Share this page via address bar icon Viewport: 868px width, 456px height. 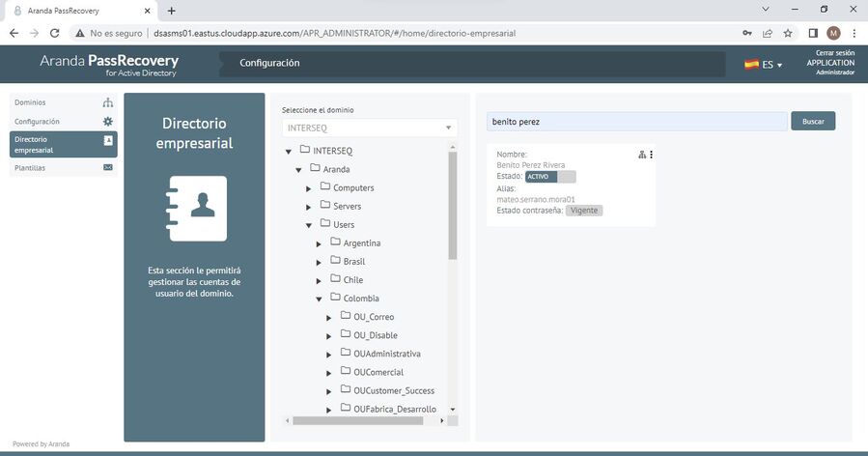click(768, 33)
